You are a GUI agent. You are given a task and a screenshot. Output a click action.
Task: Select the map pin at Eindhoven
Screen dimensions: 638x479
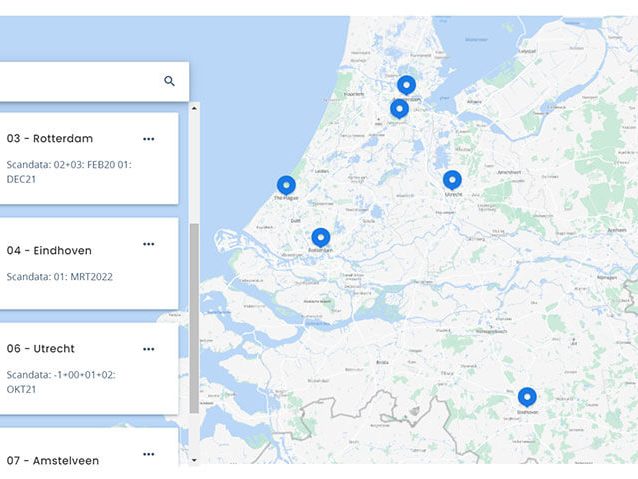click(527, 397)
